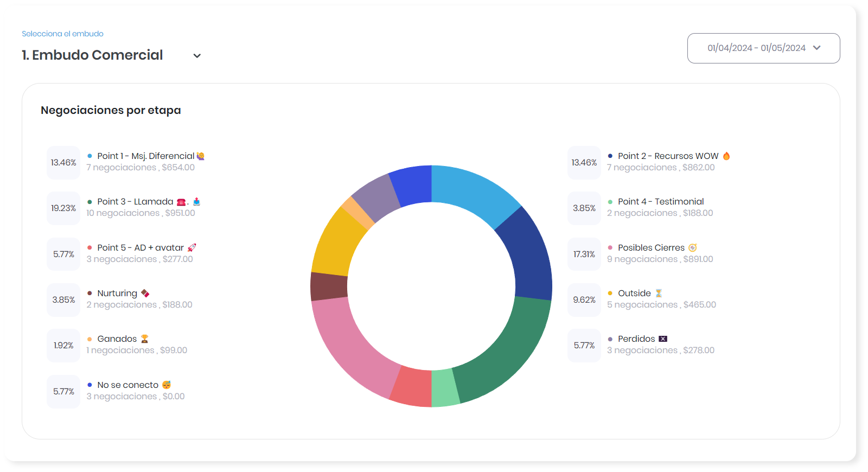Screen dimensions: 868x472
Task: Click the round emoji icon beside Posibles Cierres
Action: [x=692, y=248]
